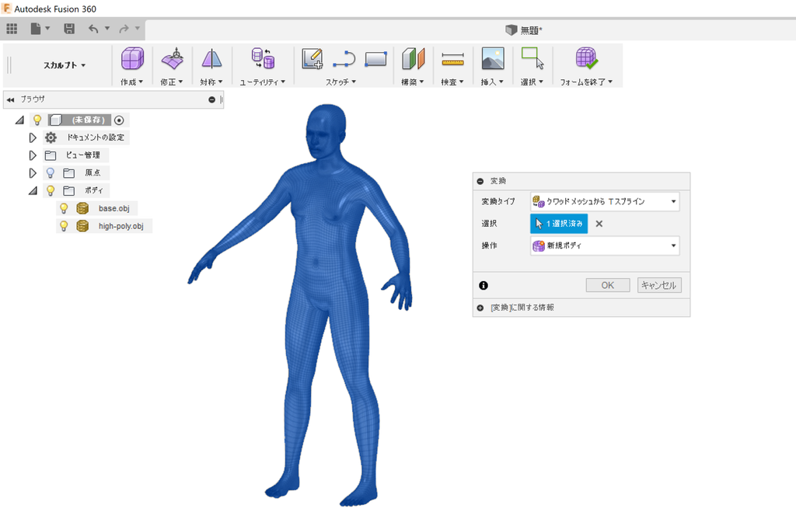Screen dimensions: 796x532
Task: Open the 操作 新規ボディ dropdown
Action: point(604,245)
